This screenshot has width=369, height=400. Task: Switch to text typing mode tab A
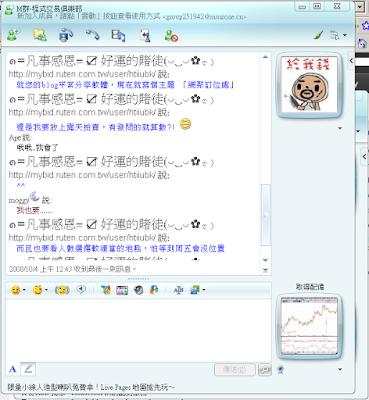13,369
